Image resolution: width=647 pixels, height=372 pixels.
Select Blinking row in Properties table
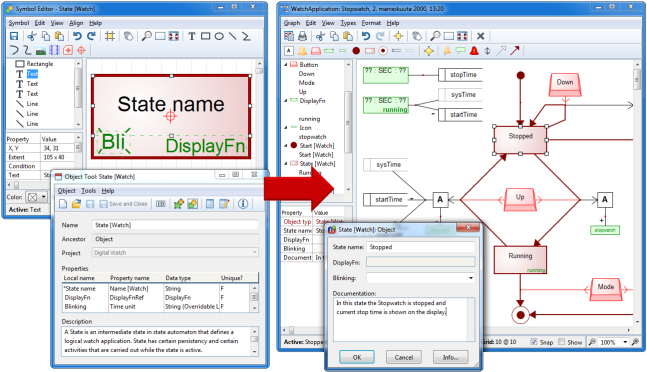tap(156, 306)
